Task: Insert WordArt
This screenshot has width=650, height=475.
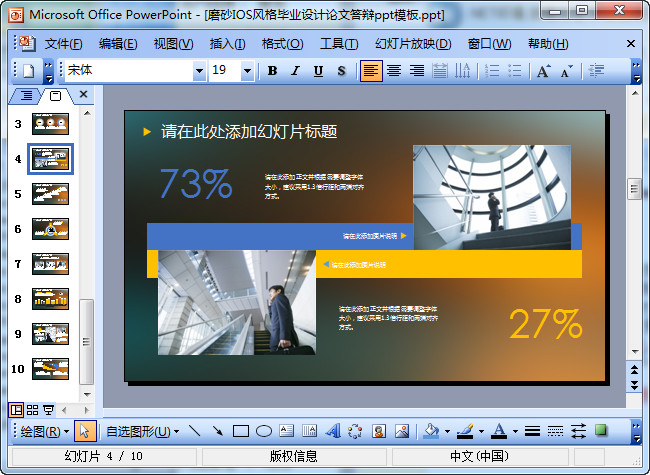Action: click(x=332, y=431)
